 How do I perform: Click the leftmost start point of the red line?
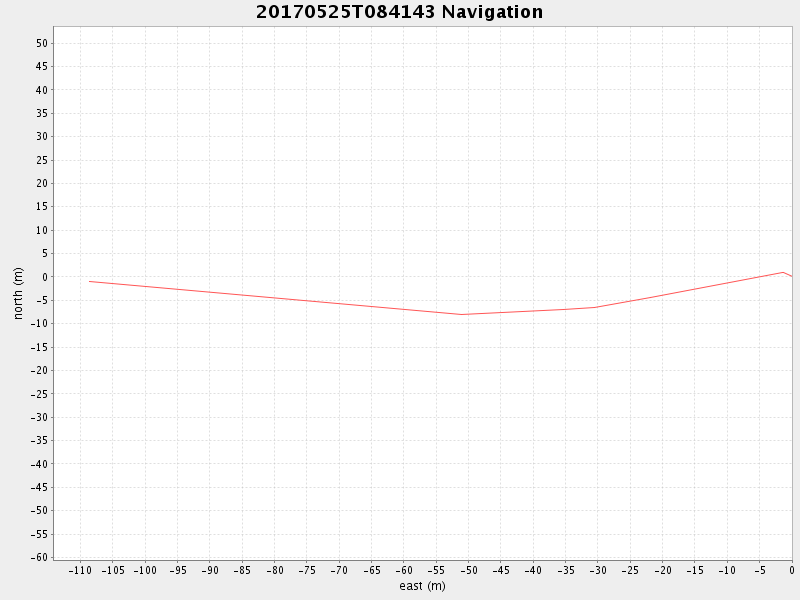coord(89,281)
